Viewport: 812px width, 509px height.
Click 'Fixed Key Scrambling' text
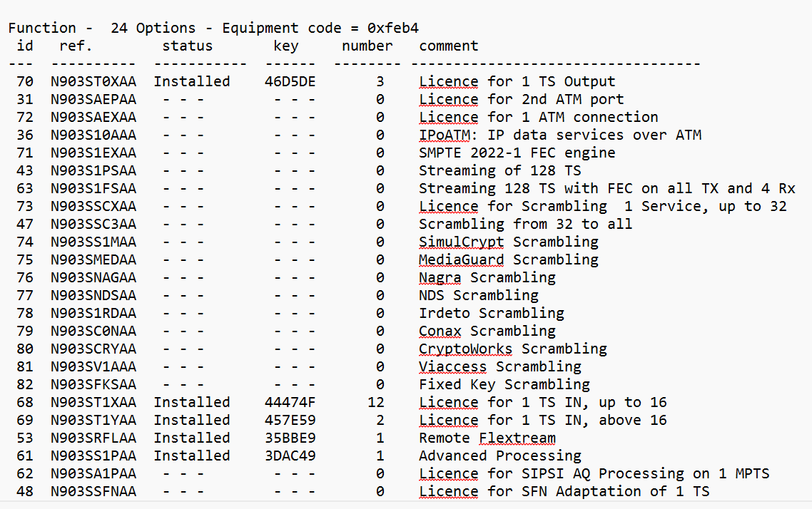(504, 385)
